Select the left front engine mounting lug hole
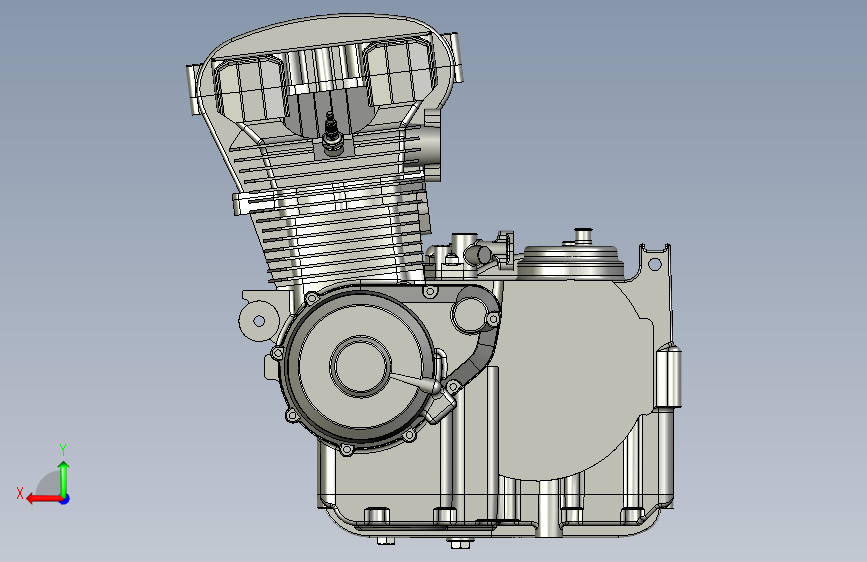 (259, 321)
